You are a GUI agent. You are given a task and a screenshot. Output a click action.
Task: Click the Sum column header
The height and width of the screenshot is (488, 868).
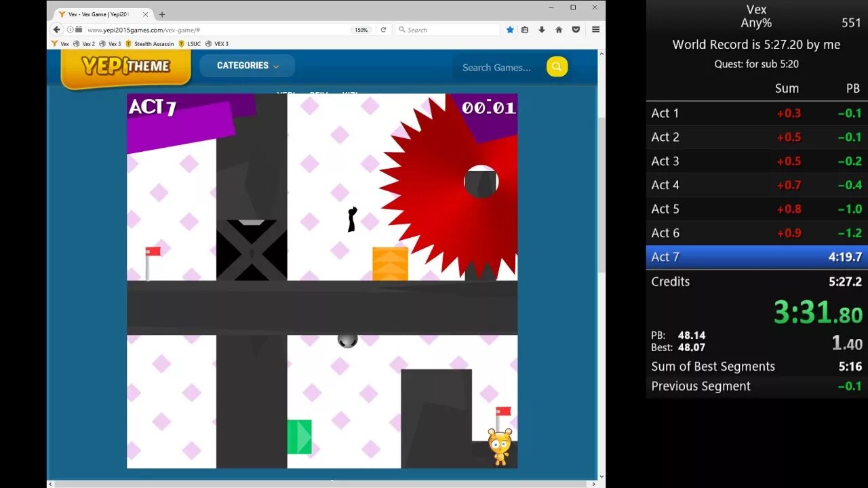[x=787, y=89]
